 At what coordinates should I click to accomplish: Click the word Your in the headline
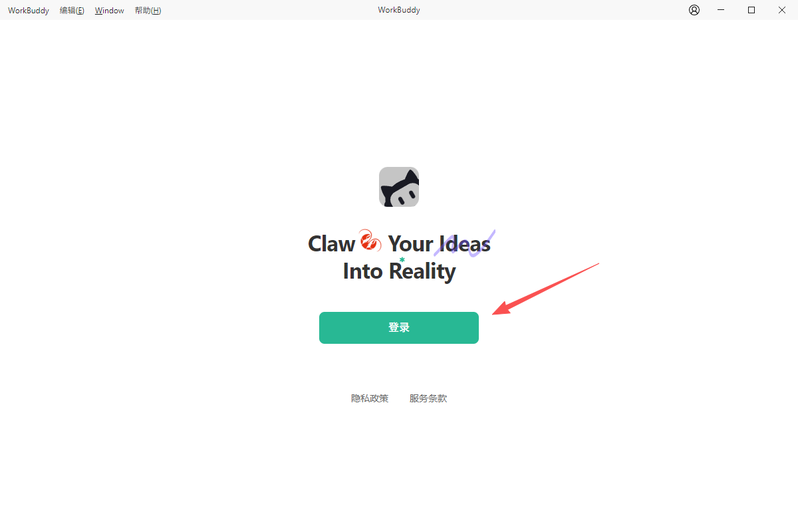[x=410, y=243]
